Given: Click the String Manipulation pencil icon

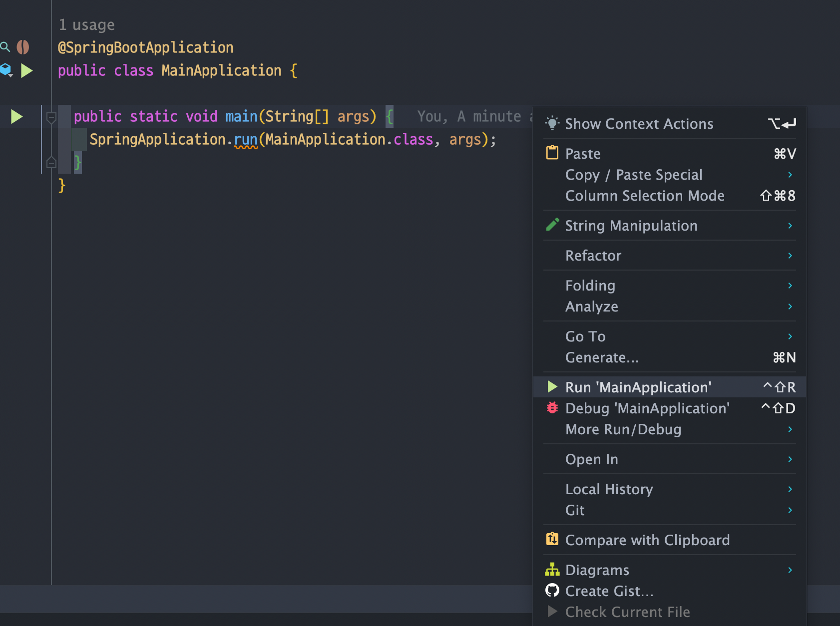Looking at the screenshot, I should (x=552, y=225).
